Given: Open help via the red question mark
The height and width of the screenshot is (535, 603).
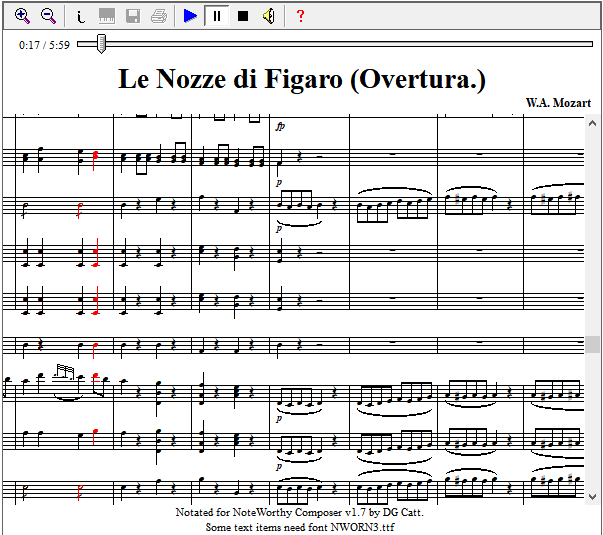Looking at the screenshot, I should (301, 16).
